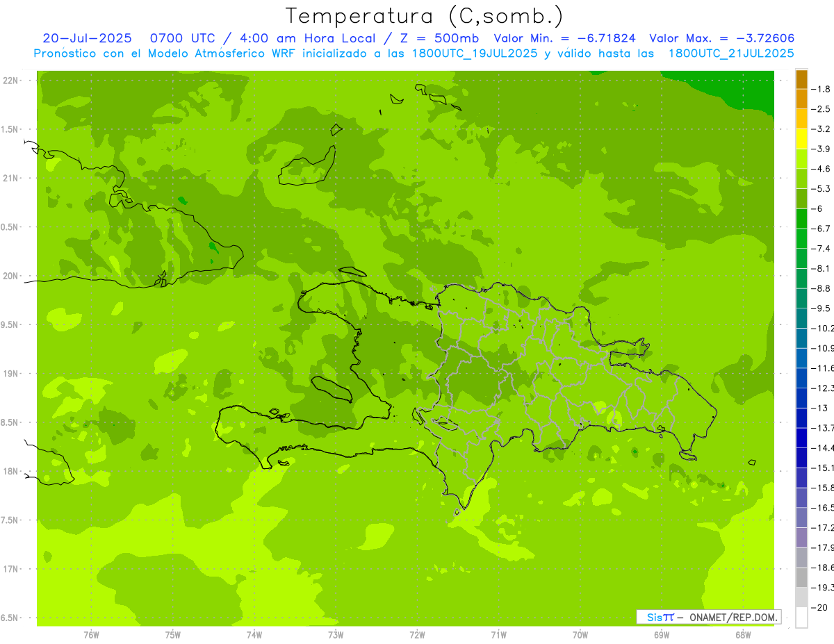The height and width of the screenshot is (644, 834).
Task: Click the "68W" longitude axis label
Action: (743, 634)
